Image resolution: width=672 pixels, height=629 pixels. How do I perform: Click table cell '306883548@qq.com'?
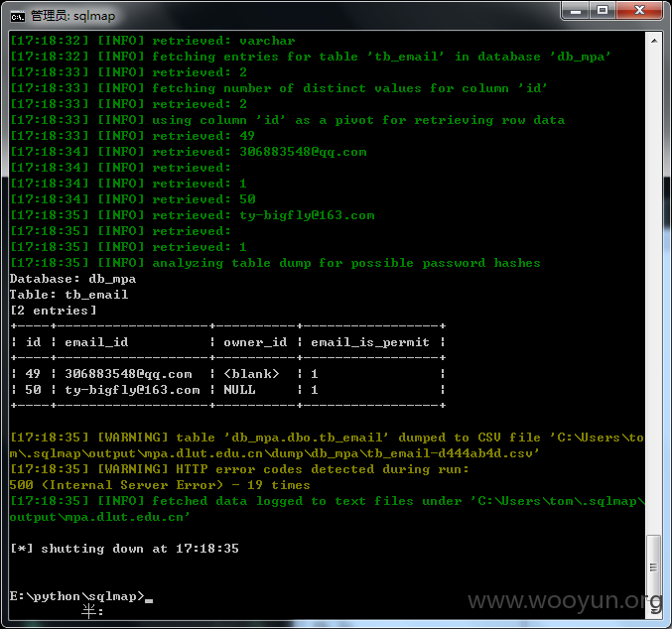pos(128,374)
